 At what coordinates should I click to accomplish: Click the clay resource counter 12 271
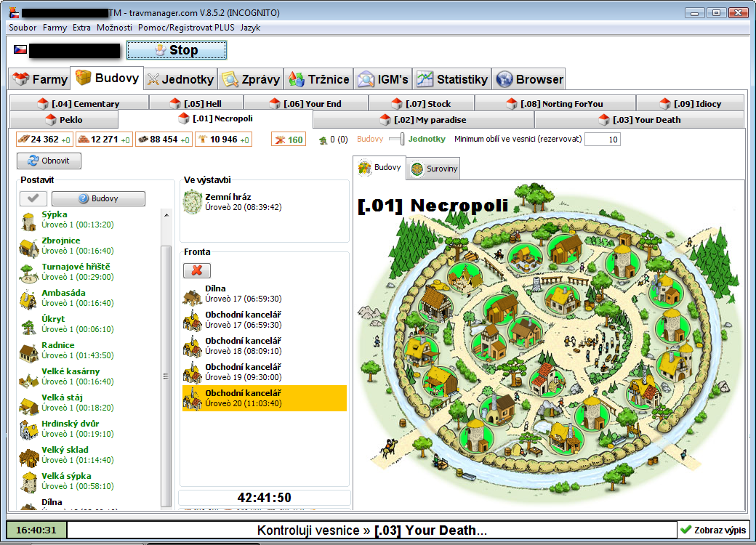point(104,140)
